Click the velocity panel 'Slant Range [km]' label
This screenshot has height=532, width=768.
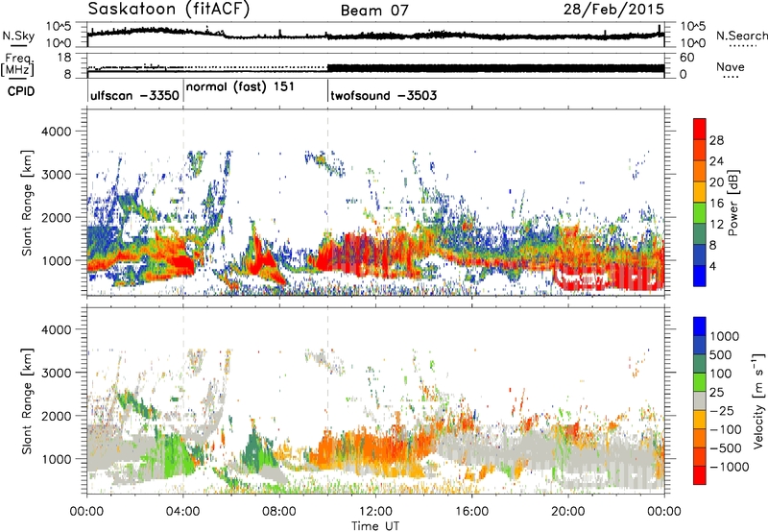pos(28,400)
